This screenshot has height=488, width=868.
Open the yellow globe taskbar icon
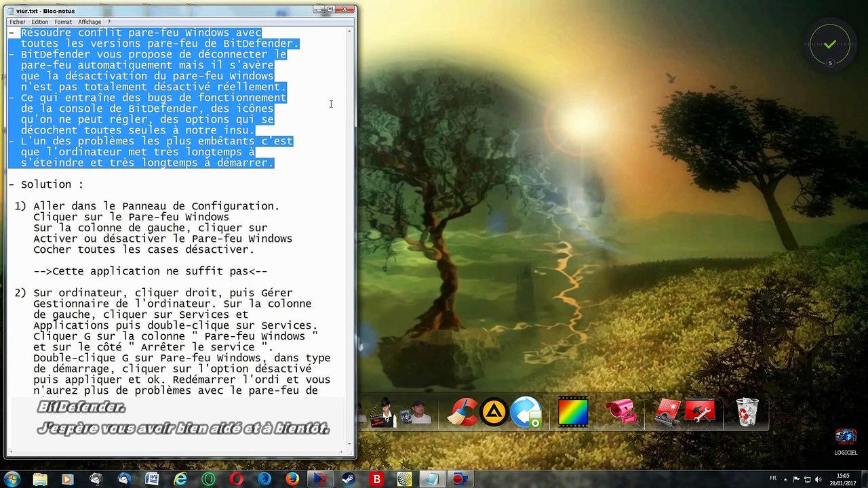404,479
